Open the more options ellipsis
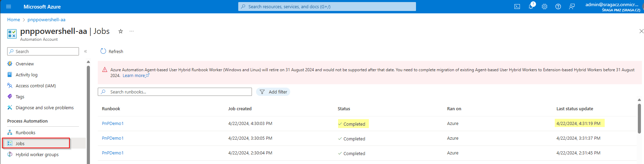Screen dimensions: 644x164 (x=132, y=31)
